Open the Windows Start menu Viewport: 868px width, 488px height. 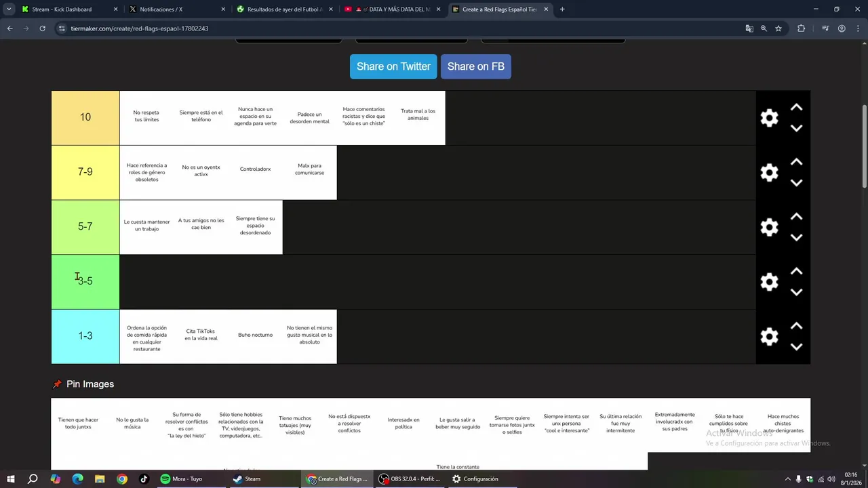click(11, 479)
